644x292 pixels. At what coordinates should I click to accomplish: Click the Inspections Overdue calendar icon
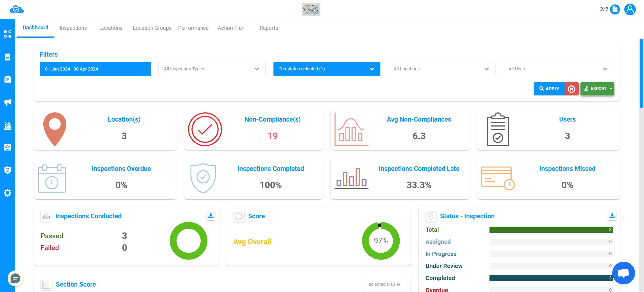pyautogui.click(x=52, y=178)
